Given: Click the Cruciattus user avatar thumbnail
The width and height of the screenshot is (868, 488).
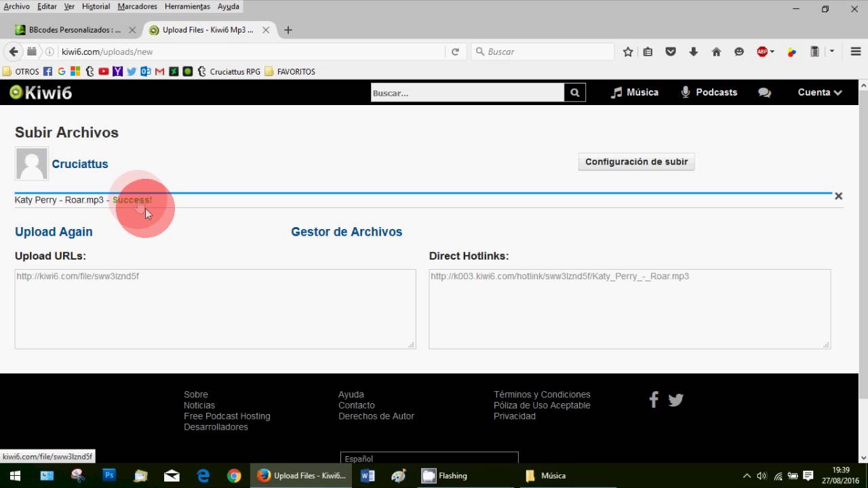Looking at the screenshot, I should 31,164.
